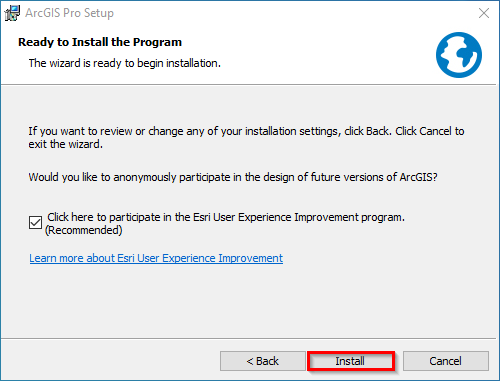Click the 'Ready to Install the Program' heading
This screenshot has height=381, width=500.
point(100,42)
